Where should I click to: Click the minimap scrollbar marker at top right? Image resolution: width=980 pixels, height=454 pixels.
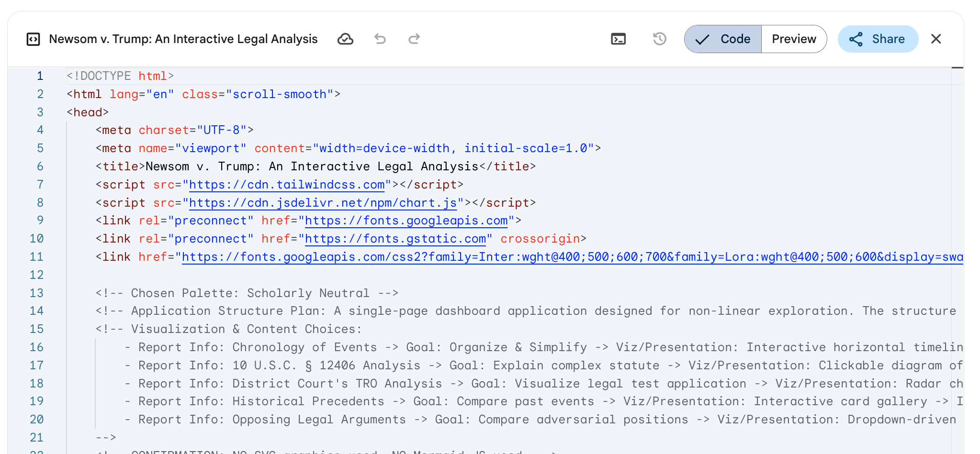click(x=957, y=68)
